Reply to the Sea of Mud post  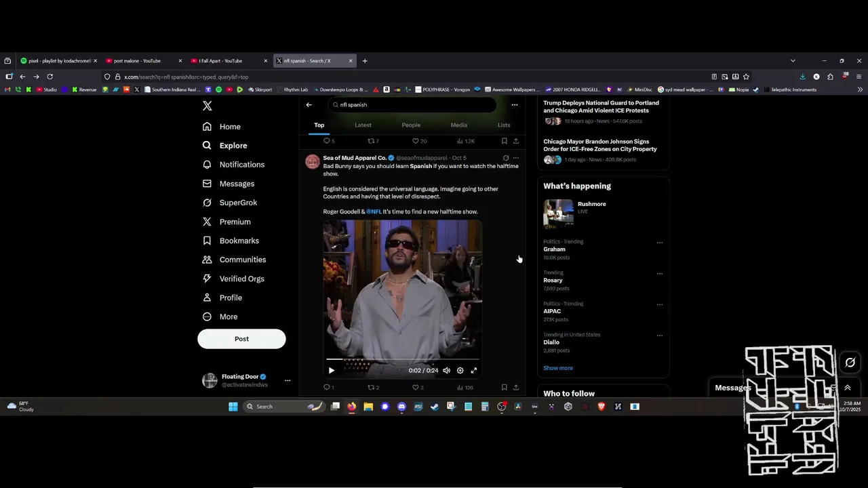(x=328, y=388)
